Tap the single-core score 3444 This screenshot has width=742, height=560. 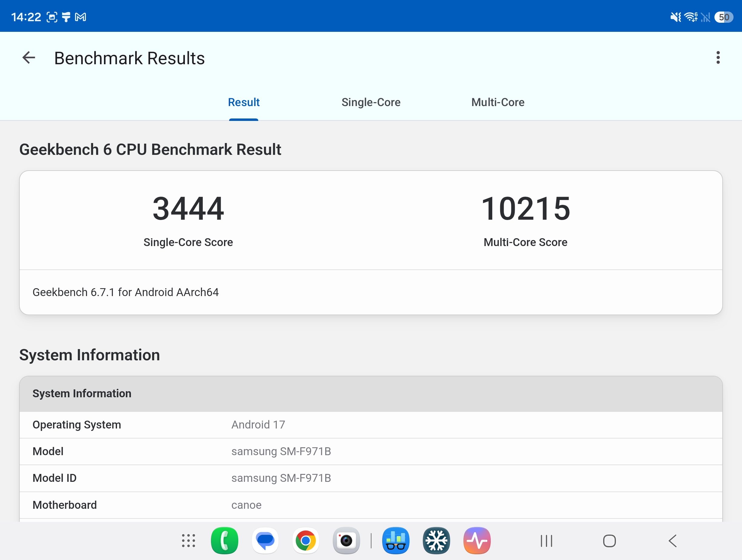tap(188, 208)
